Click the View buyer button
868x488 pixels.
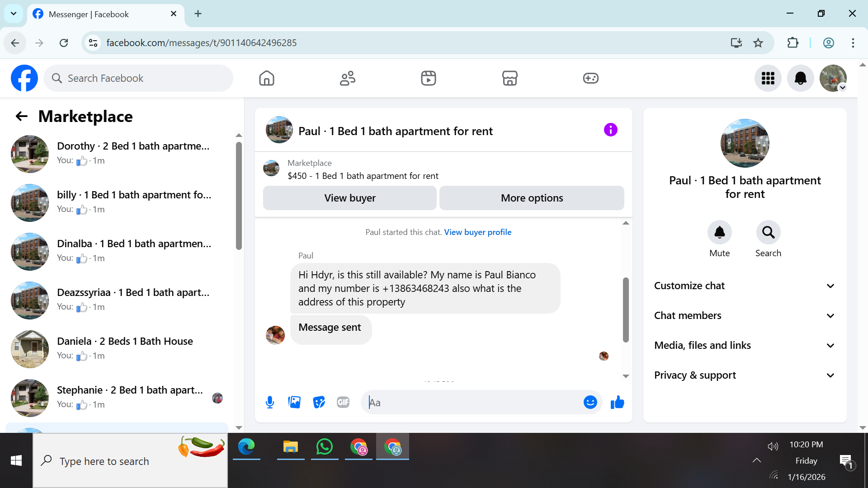point(349,198)
